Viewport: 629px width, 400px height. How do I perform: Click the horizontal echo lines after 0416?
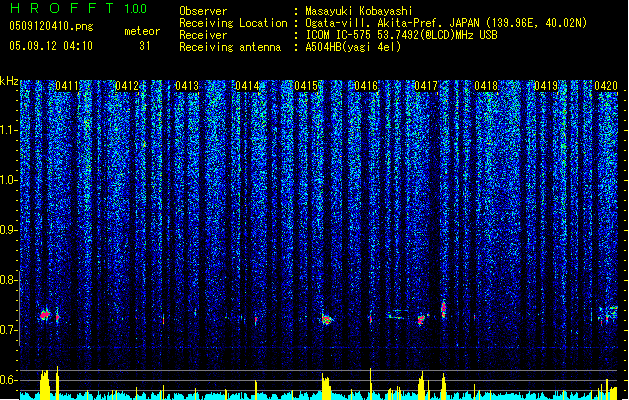(x=396, y=314)
